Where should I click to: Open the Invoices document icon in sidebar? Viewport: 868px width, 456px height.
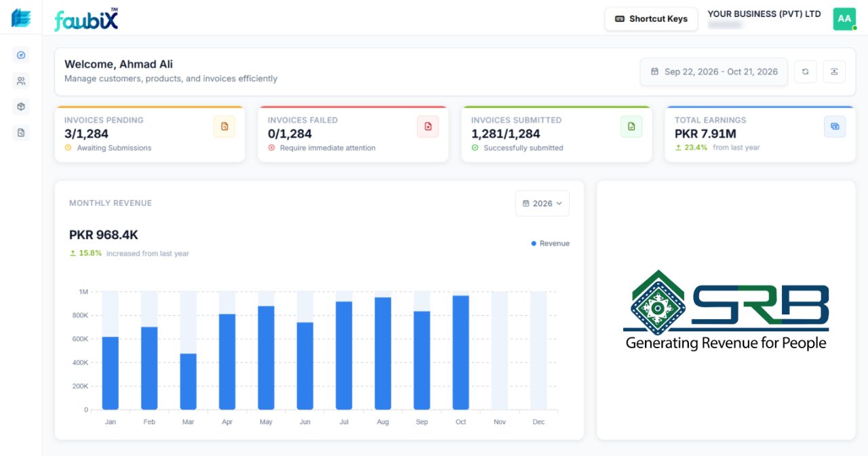pos(21,133)
